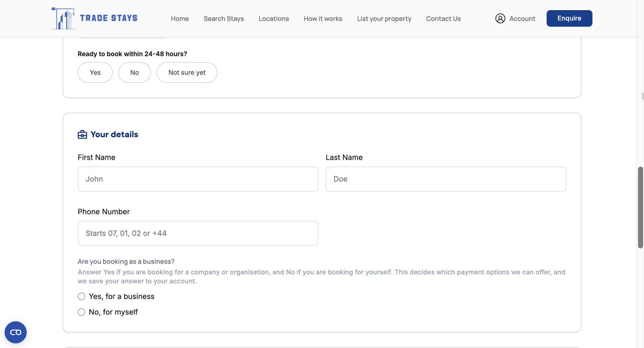644x348 pixels.
Task: Click the 'Are you booking as a business?' label
Action: [x=126, y=261]
